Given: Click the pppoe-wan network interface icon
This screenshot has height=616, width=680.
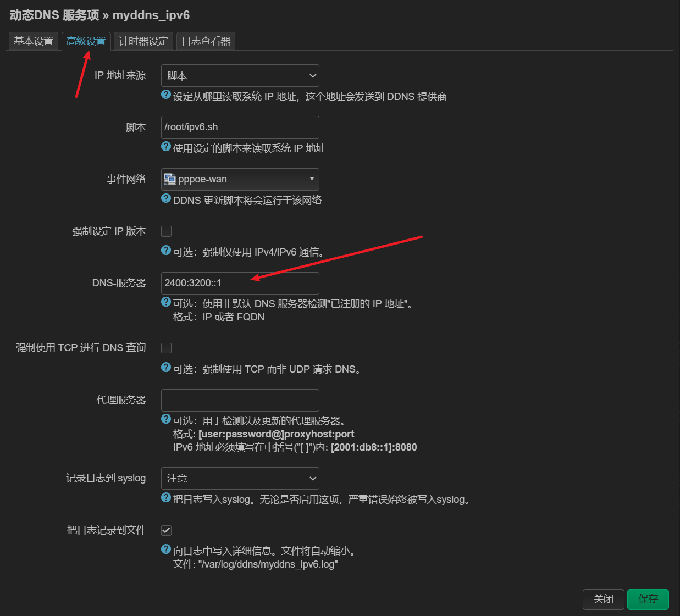Looking at the screenshot, I should [x=170, y=179].
